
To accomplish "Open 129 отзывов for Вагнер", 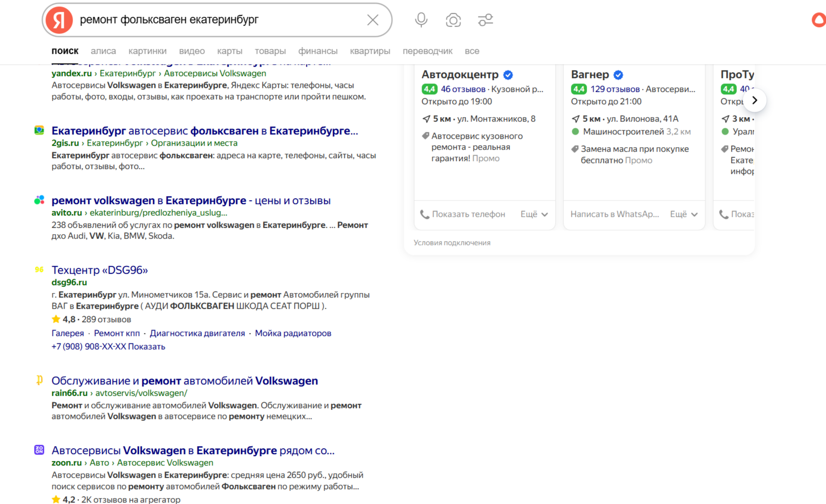I will pyautogui.click(x=614, y=89).
